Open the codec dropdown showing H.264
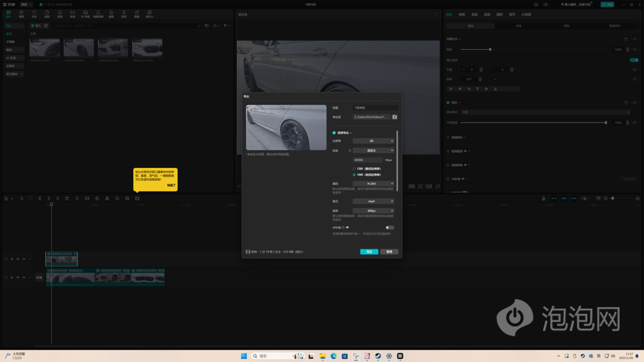 click(373, 184)
